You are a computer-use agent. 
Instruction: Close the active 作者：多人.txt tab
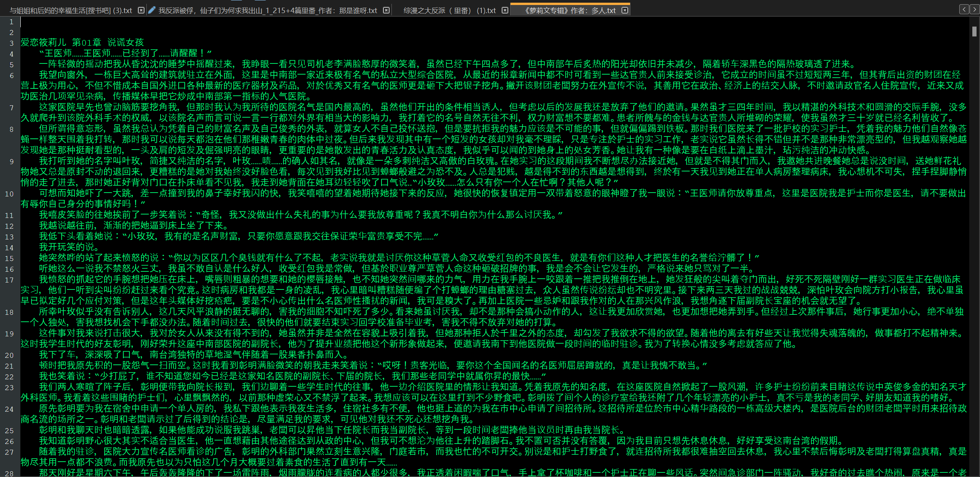point(625,10)
